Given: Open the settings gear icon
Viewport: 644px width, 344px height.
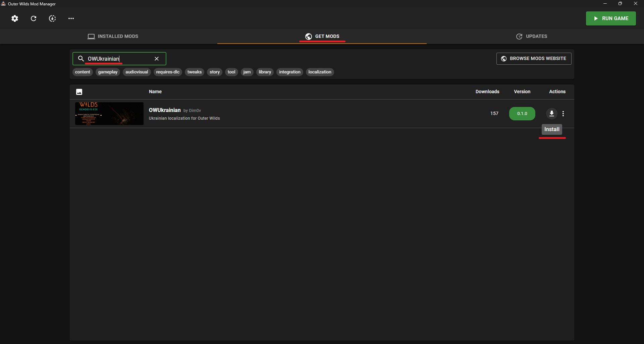Looking at the screenshot, I should coord(15,18).
